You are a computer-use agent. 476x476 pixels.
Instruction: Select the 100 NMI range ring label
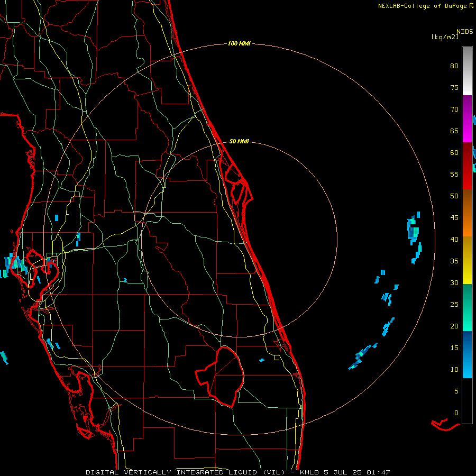(x=239, y=44)
